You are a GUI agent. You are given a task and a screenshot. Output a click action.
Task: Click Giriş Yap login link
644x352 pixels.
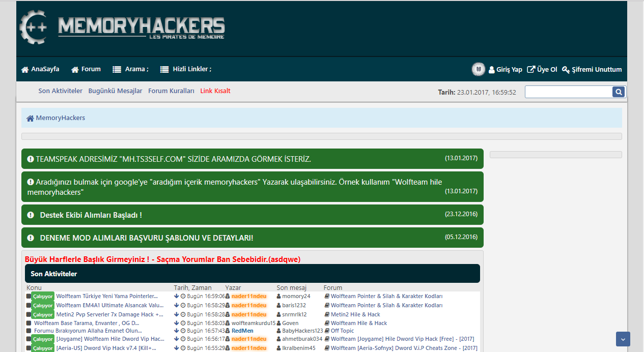point(506,70)
